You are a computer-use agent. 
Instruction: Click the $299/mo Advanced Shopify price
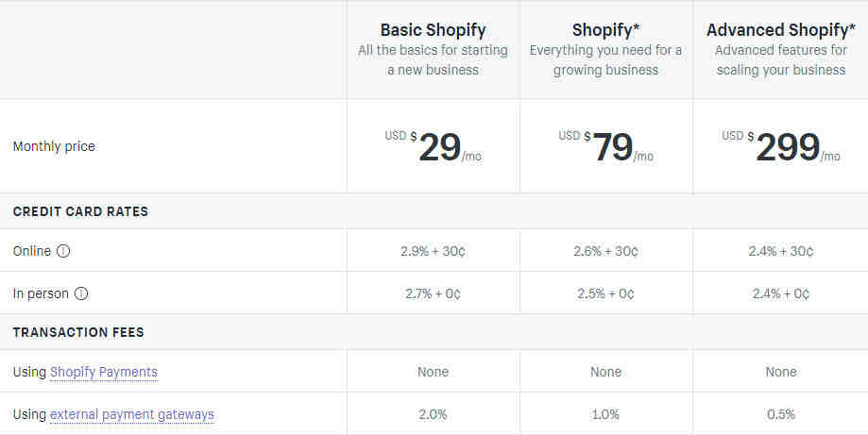click(780, 147)
